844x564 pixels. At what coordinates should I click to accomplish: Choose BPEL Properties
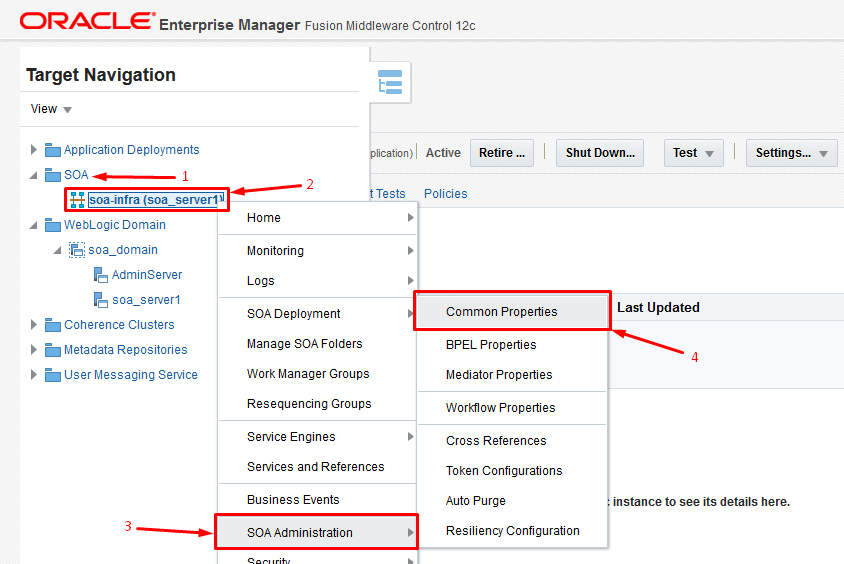pos(512,345)
